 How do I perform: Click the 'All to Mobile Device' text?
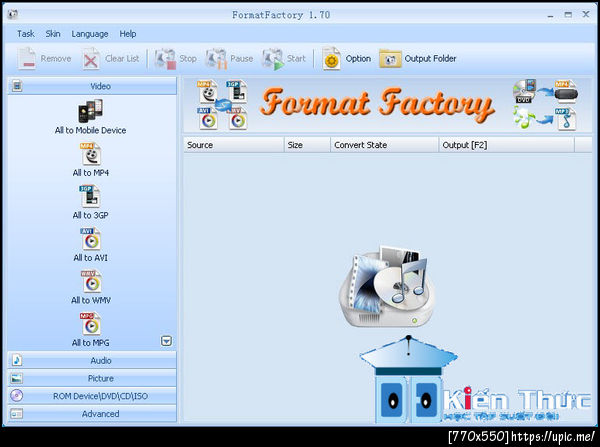point(90,131)
